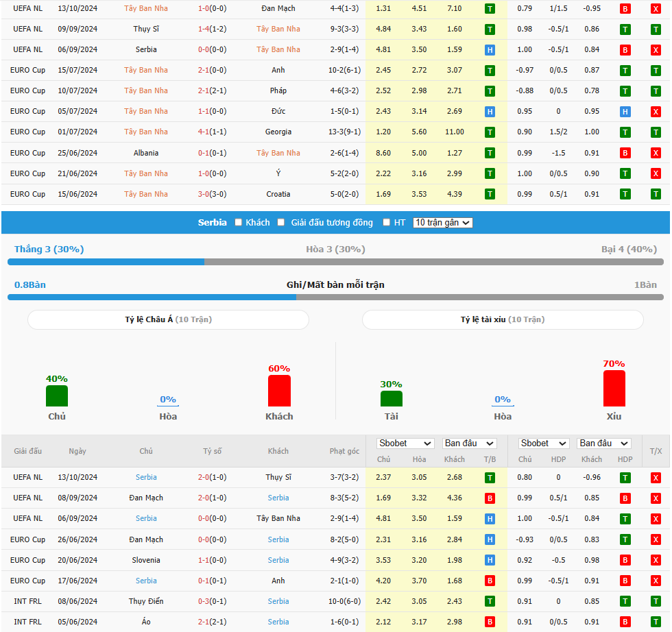
Task: Open the Sbobet dropdown above Chủ Hòa Khách odds
Action: pos(405,443)
